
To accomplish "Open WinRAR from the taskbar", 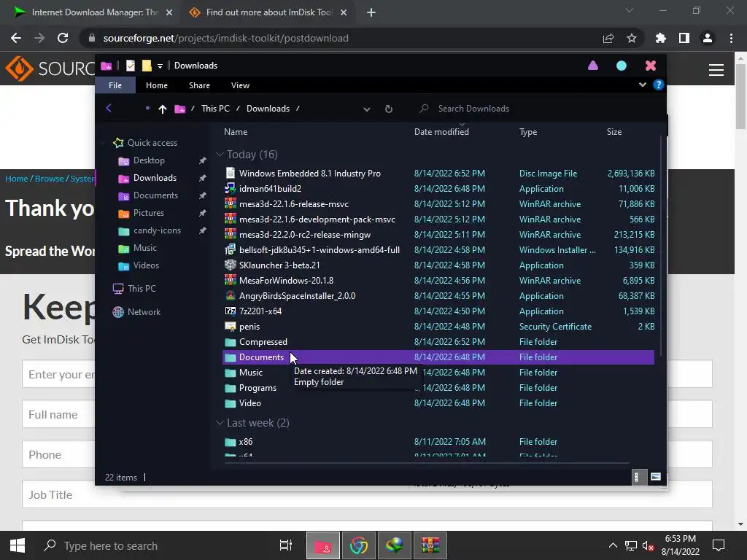I will (x=430, y=545).
